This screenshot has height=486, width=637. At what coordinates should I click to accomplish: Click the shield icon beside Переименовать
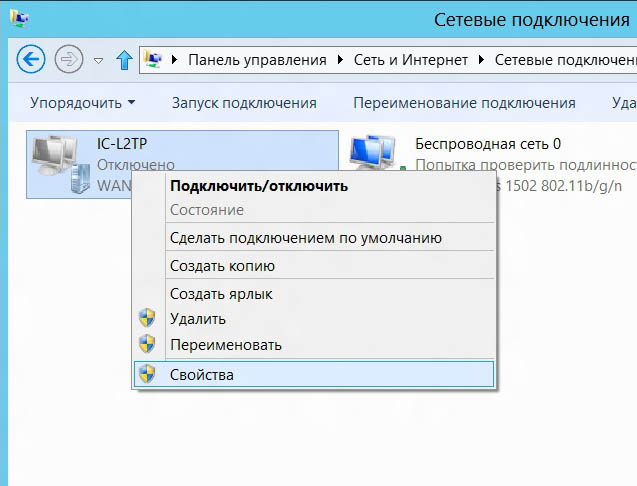[147, 345]
